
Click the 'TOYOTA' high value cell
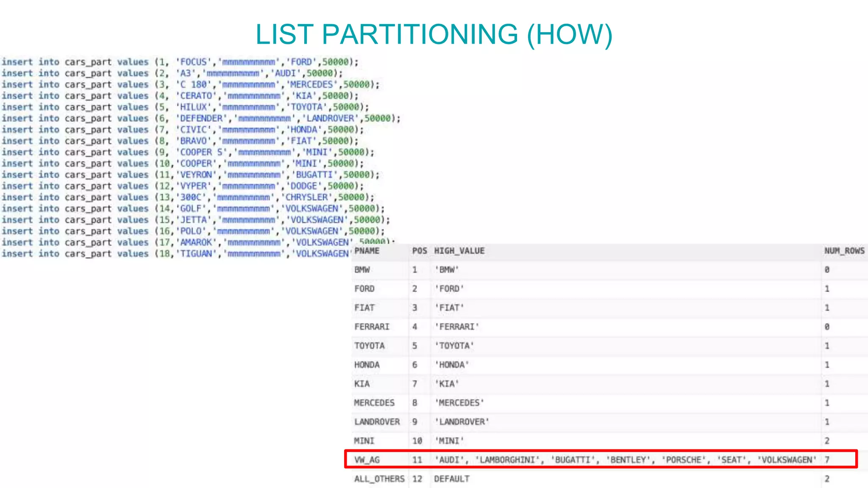point(454,346)
